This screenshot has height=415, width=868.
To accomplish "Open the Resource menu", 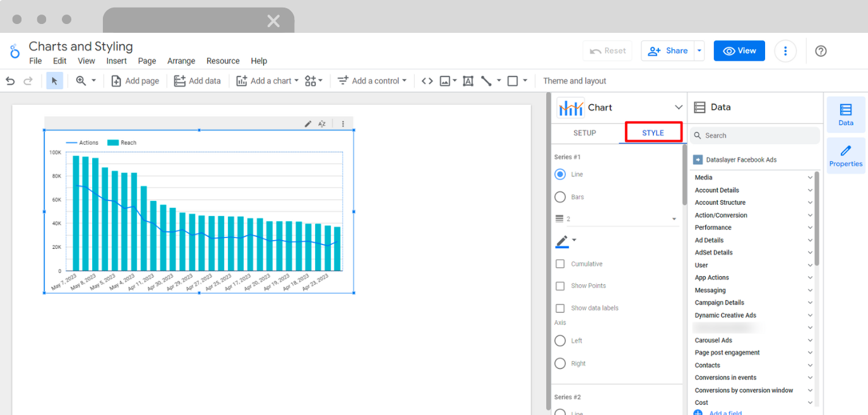I will (223, 61).
